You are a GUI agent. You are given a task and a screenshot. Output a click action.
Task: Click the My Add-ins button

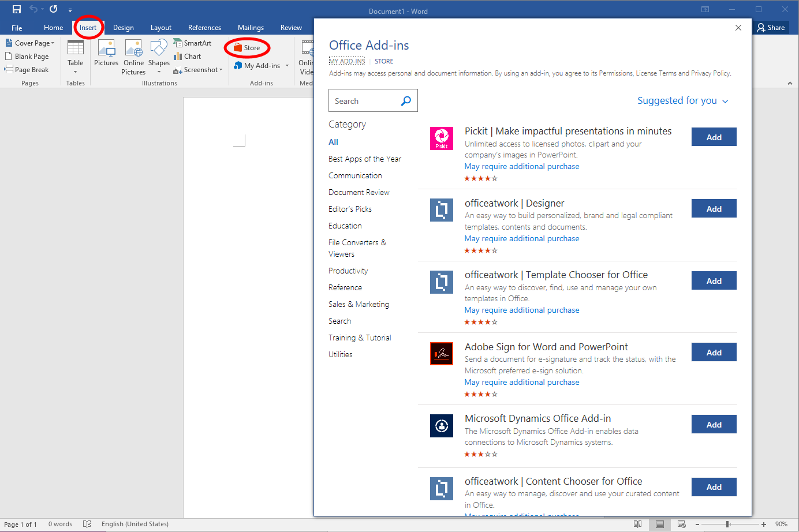[x=257, y=66]
